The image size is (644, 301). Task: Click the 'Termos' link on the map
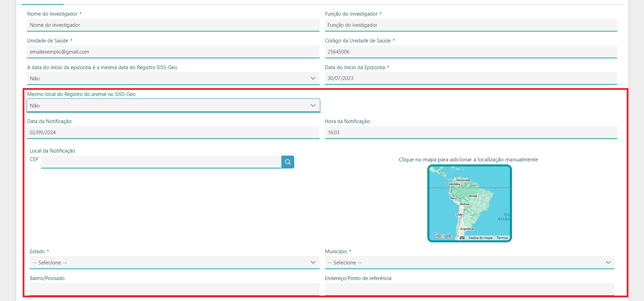point(502,238)
